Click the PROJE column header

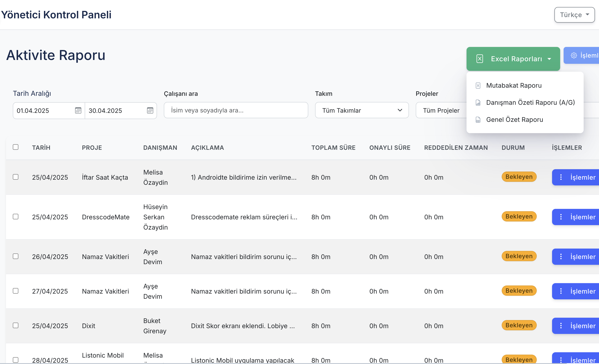click(92, 148)
